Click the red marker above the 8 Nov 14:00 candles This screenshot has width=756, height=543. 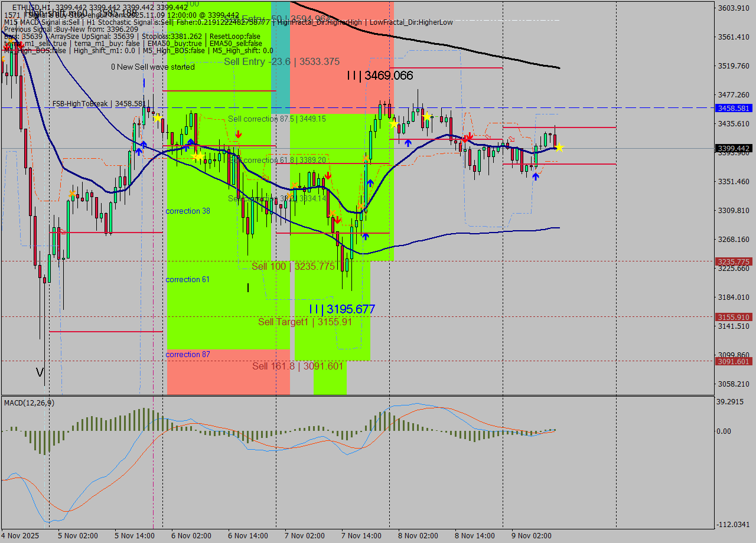(468, 138)
